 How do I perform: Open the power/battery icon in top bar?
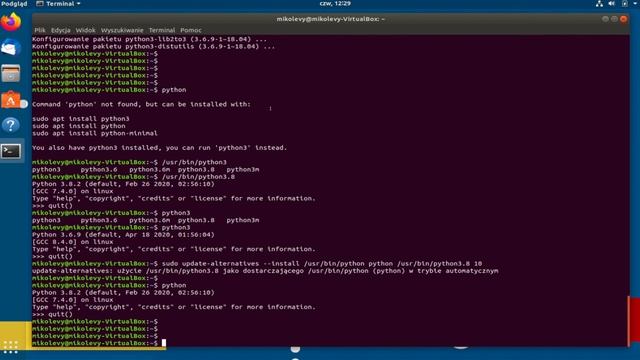624,4
